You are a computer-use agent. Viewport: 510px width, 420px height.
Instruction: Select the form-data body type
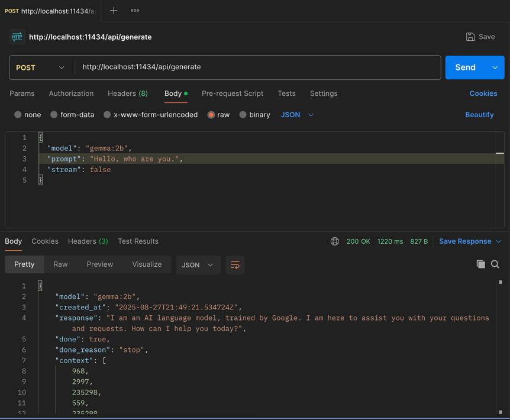pos(54,115)
